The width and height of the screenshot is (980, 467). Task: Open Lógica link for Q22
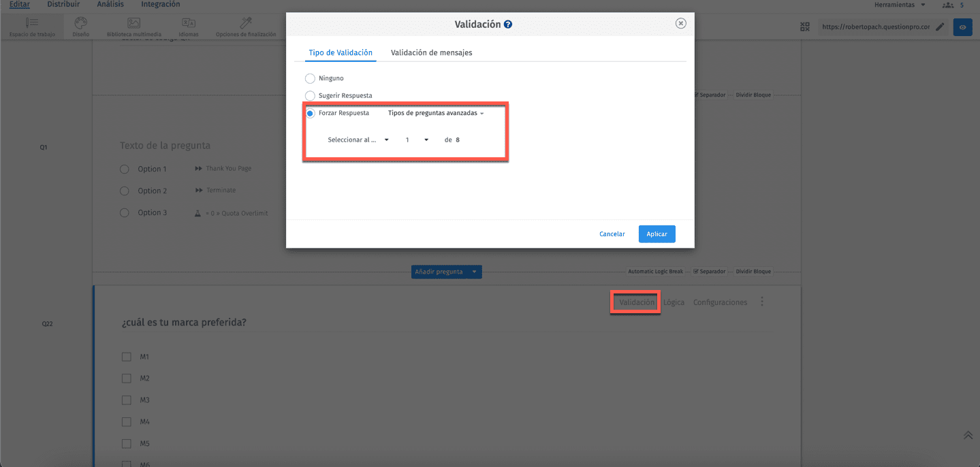click(674, 302)
